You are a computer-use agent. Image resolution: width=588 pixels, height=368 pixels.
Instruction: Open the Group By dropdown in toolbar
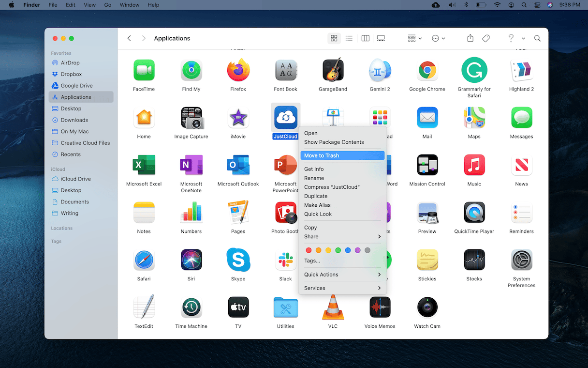(414, 38)
